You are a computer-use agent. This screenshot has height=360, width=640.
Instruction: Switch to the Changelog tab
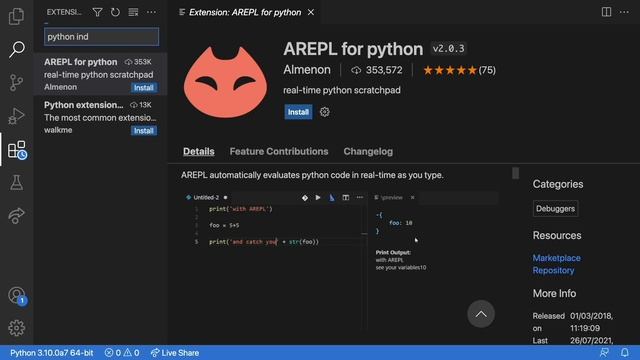[368, 151]
